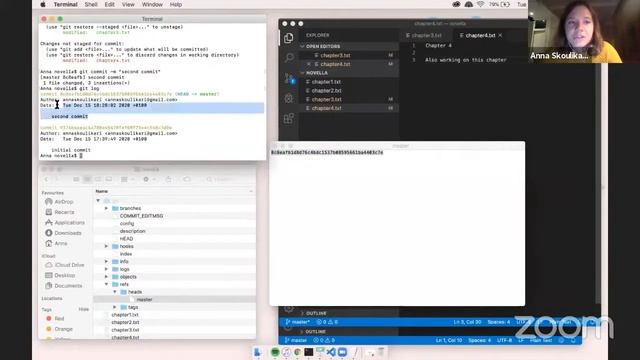Switch Finder to icon view
Screen dimensions: 640x360
pyautogui.click(x=76, y=179)
